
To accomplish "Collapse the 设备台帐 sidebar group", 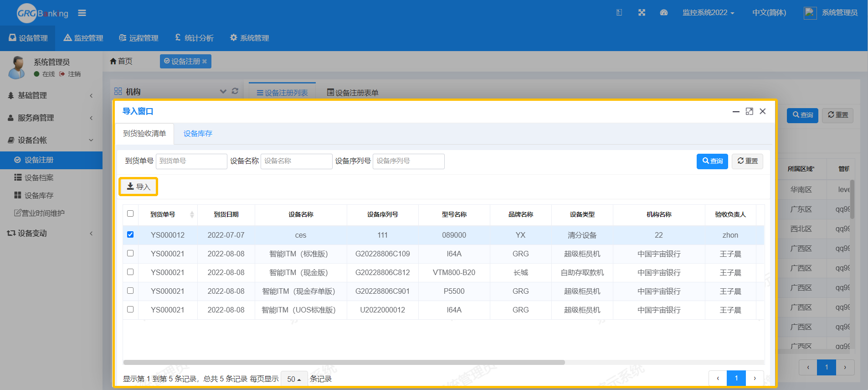I will tap(51, 140).
